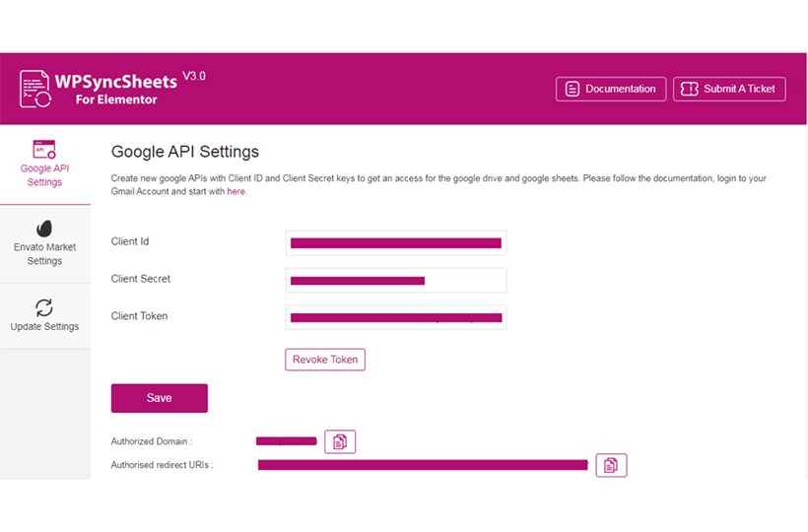Focus the Client Secret input field
This screenshot has height=532, width=808.
coord(396,280)
